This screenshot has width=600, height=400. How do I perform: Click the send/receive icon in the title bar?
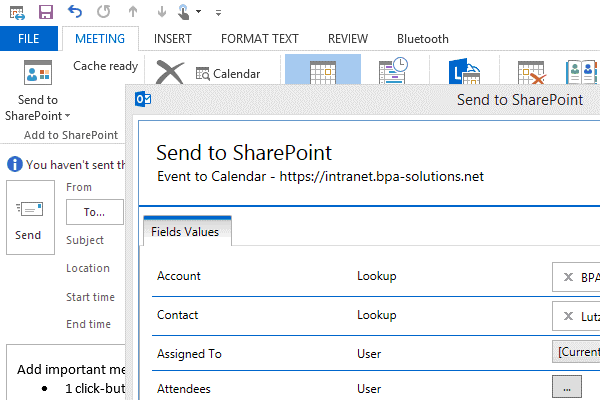click(17, 13)
